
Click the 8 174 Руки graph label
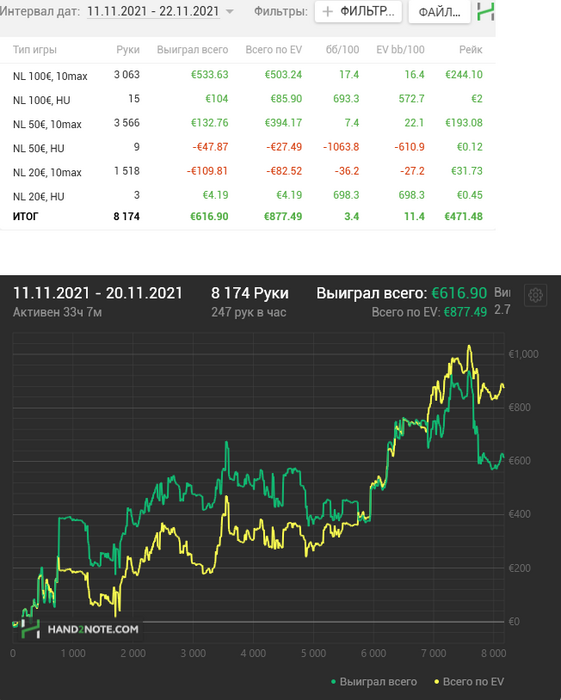[x=250, y=293]
